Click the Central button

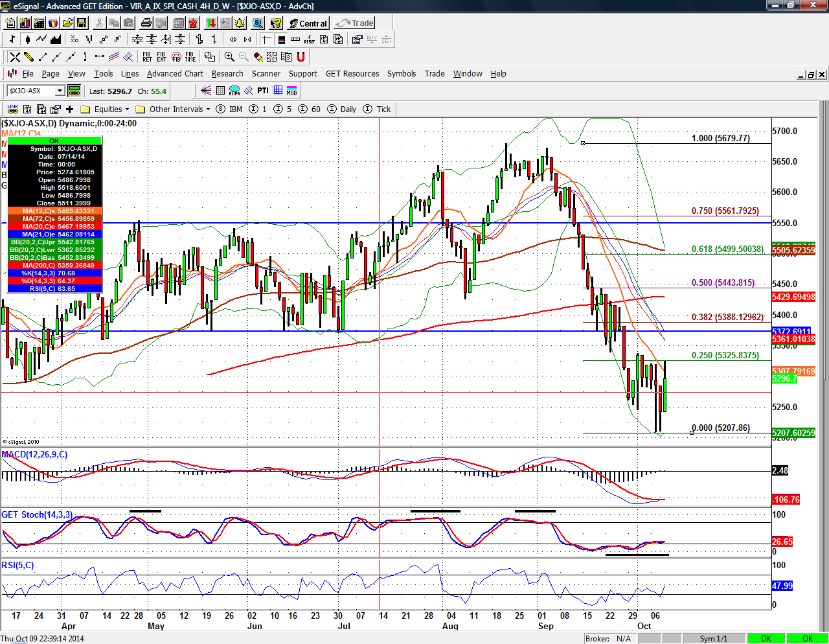pos(308,23)
